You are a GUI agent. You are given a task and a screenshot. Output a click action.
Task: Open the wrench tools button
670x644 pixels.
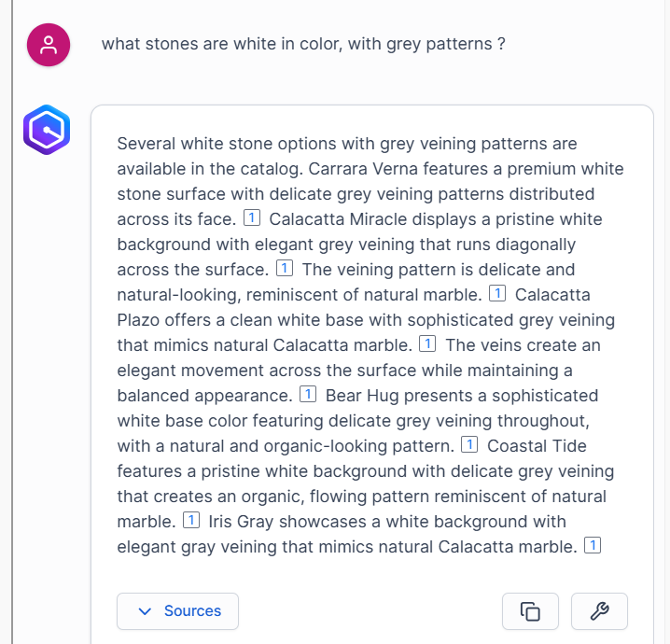click(599, 611)
